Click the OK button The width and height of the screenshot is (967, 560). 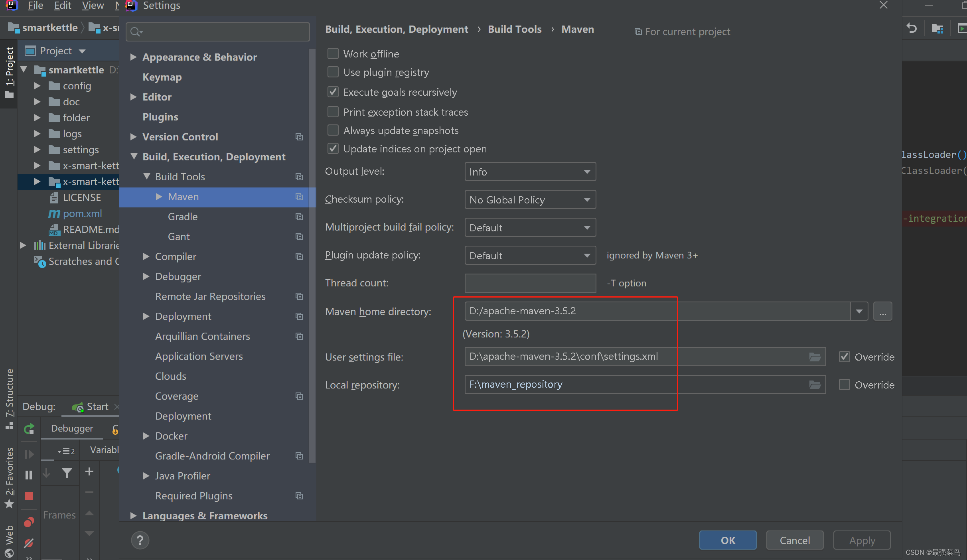[x=728, y=540]
